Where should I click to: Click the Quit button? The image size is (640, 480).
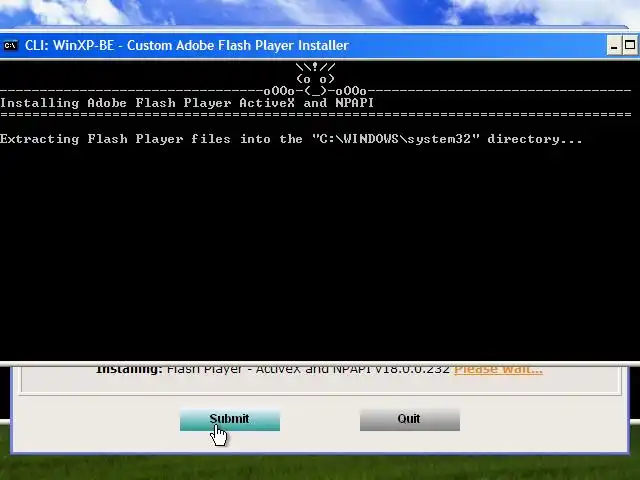[410, 420]
